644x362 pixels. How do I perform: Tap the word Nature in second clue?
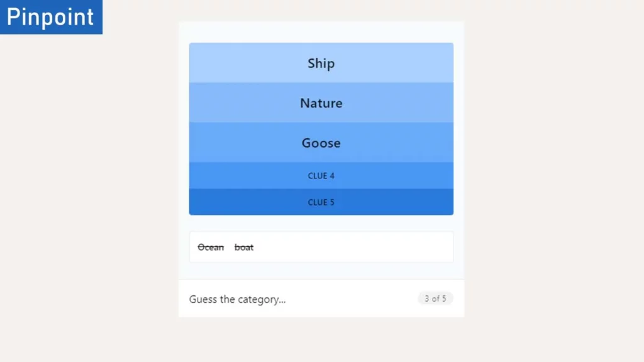pos(321,103)
